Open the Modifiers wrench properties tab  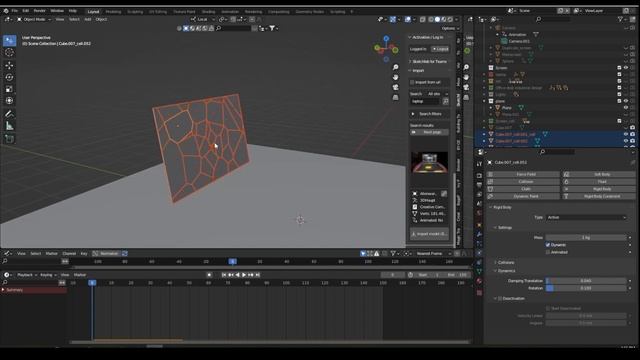click(479, 234)
